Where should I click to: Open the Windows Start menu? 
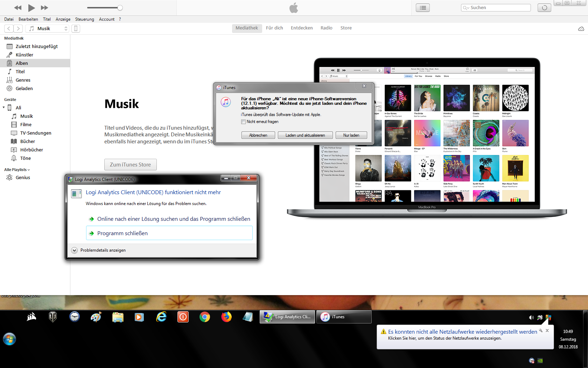(x=9, y=339)
